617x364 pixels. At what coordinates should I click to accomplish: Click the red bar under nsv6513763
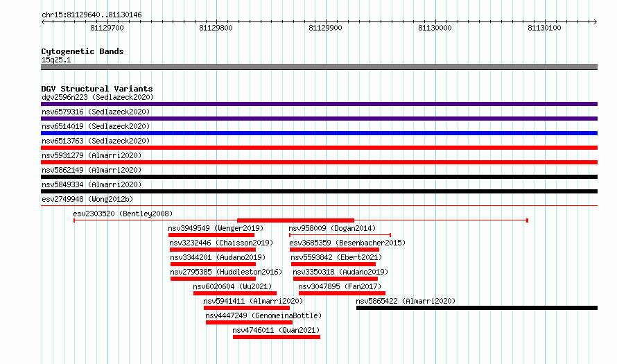[319, 148]
